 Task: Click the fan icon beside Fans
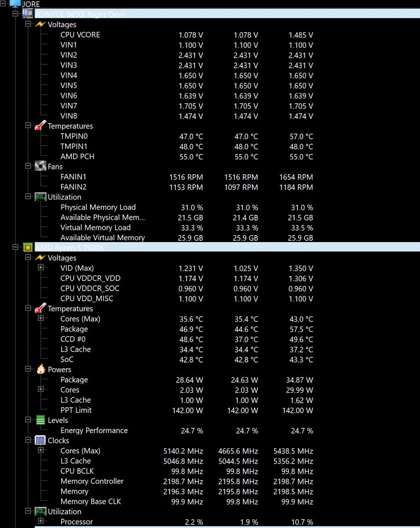pos(40,166)
